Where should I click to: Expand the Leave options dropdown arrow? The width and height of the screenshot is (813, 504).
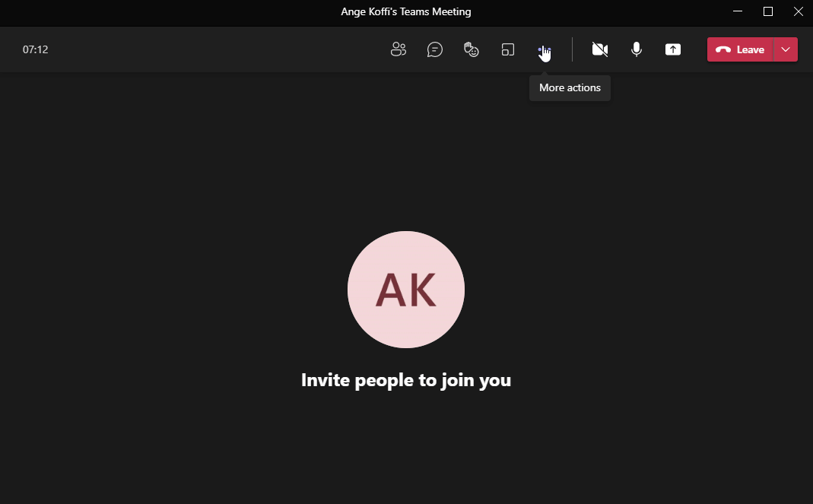(786, 49)
